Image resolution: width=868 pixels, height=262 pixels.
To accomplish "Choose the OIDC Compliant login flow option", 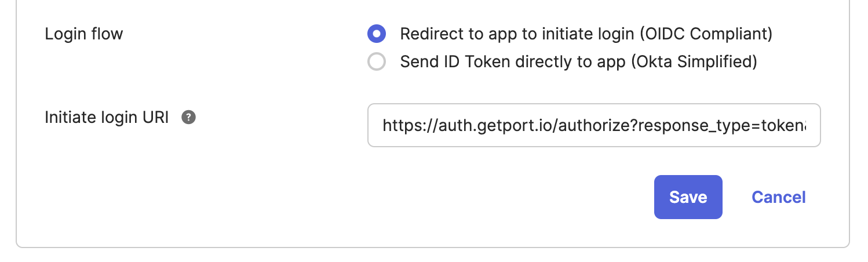I will click(x=377, y=34).
